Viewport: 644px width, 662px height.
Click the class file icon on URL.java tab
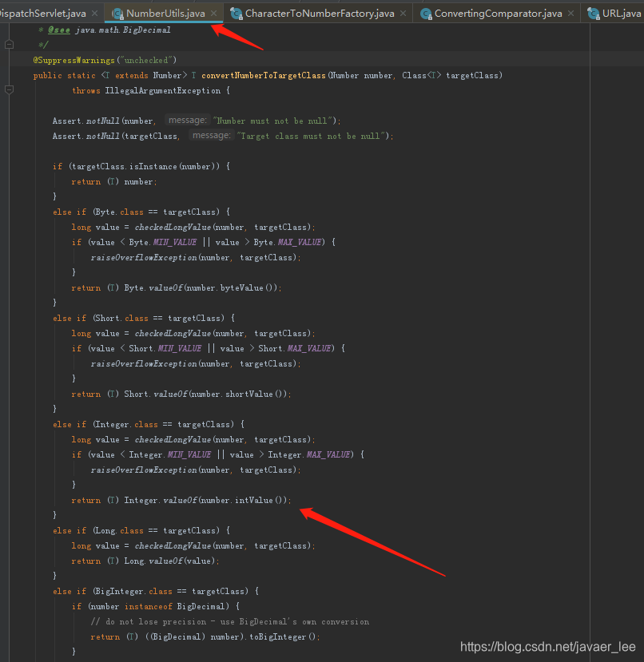tap(594, 14)
